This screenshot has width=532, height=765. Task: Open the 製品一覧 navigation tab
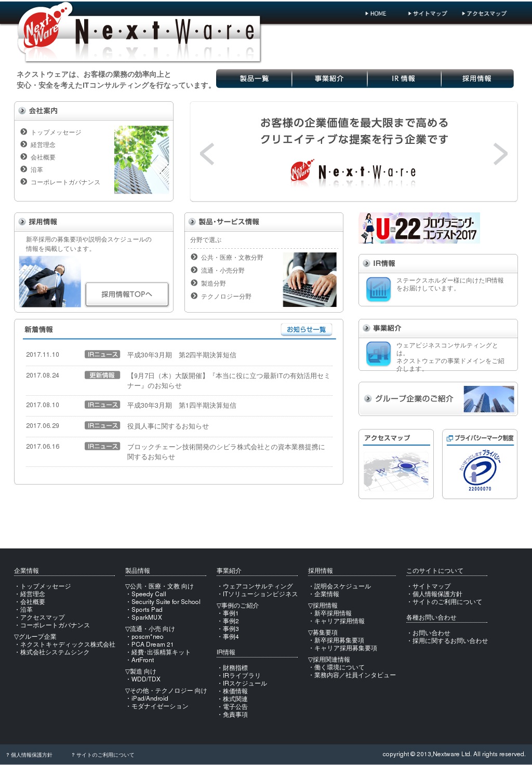point(254,78)
